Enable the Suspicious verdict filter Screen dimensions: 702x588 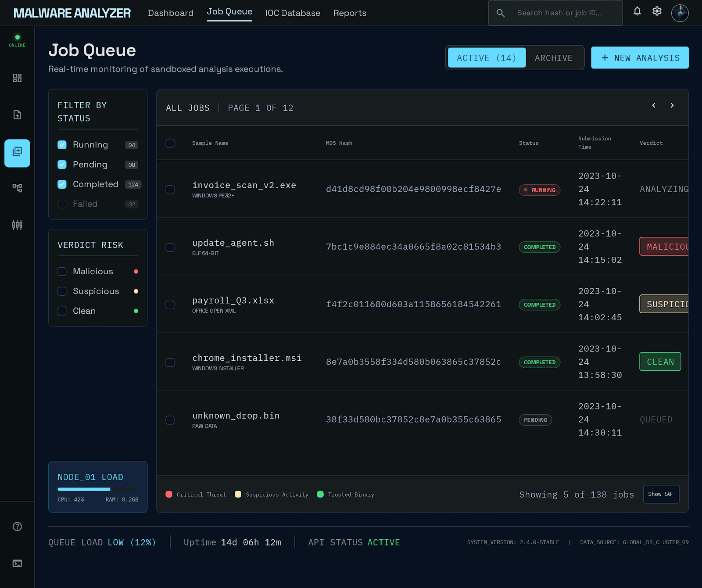pos(62,291)
